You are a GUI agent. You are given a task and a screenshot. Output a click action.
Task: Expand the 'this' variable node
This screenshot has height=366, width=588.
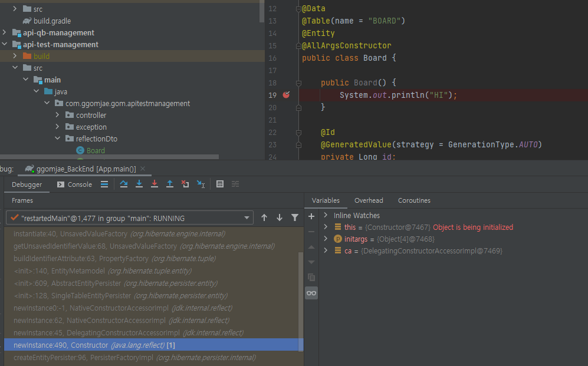point(326,227)
